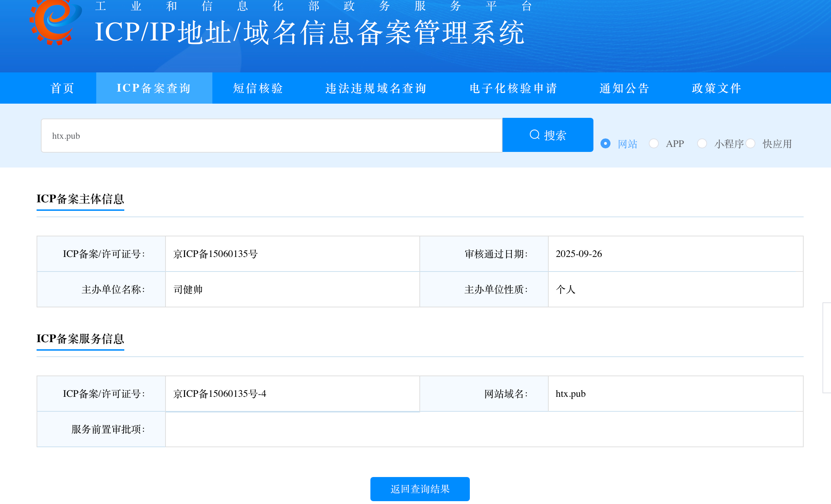
Task: Switch to ICP备案查询 tab
Action: pyautogui.click(x=154, y=88)
